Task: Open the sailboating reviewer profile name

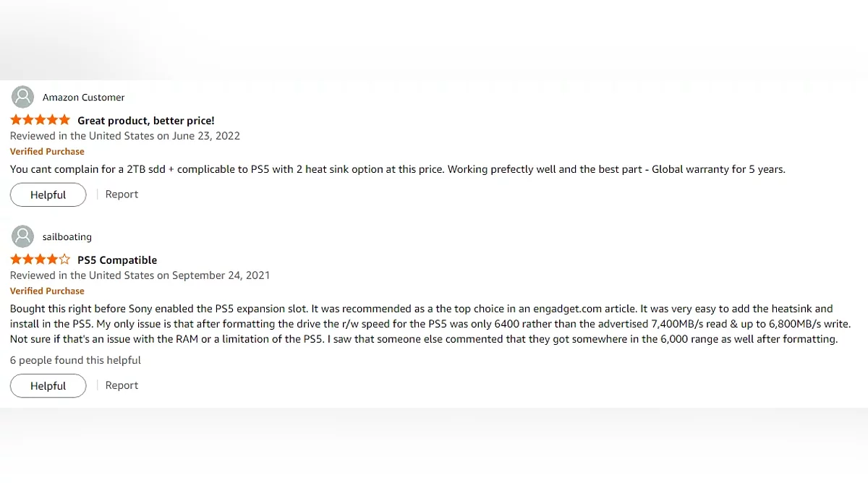Action: [x=67, y=237]
